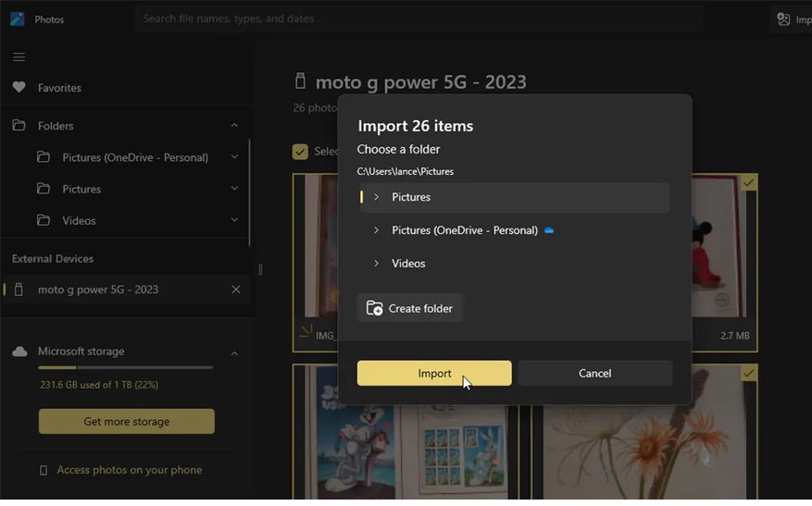Expand Pictures folder in the import dialog
The height and width of the screenshot is (506, 812).
coord(377,197)
